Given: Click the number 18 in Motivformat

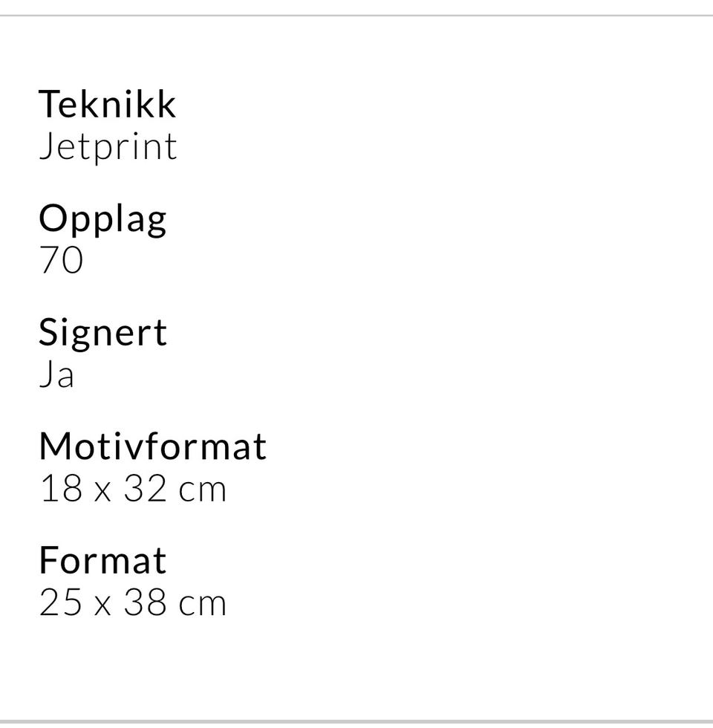Looking at the screenshot, I should (x=62, y=489).
